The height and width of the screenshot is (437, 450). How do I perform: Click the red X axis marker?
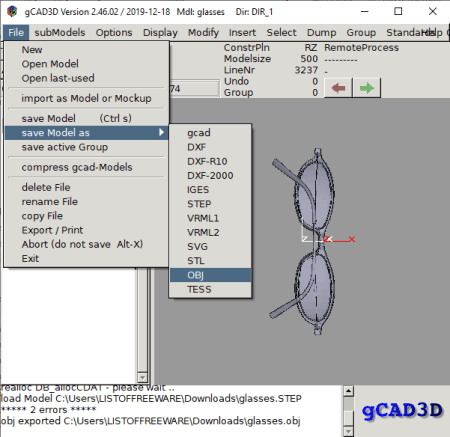352,239
